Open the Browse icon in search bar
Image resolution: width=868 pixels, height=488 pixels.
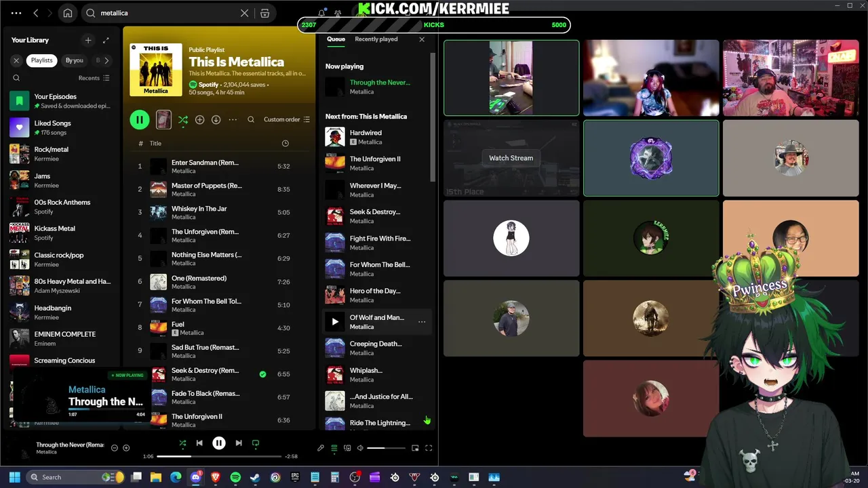pos(265,13)
